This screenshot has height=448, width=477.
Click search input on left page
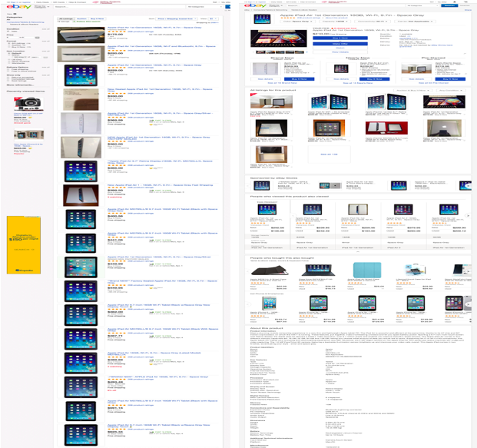[119, 6]
